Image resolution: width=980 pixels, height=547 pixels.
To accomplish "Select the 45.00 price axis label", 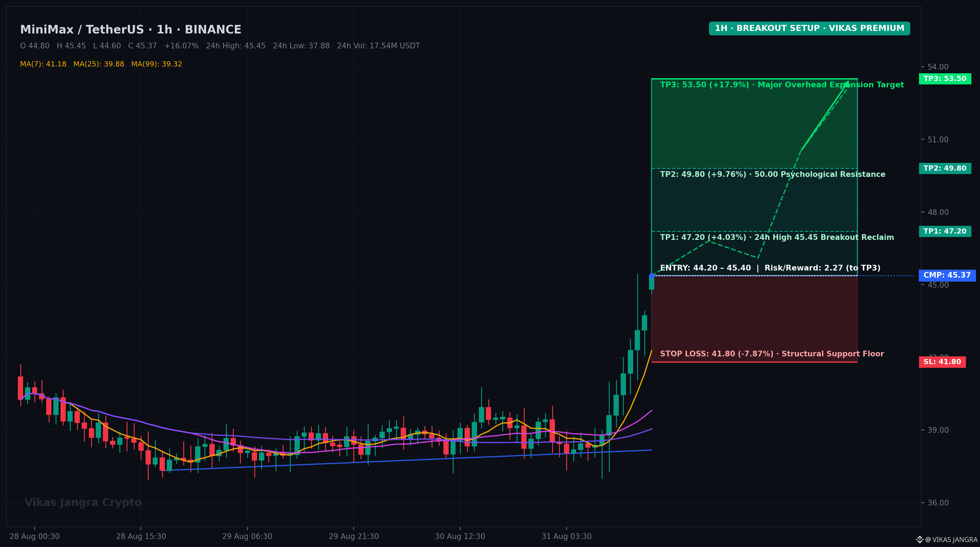I will click(x=938, y=285).
